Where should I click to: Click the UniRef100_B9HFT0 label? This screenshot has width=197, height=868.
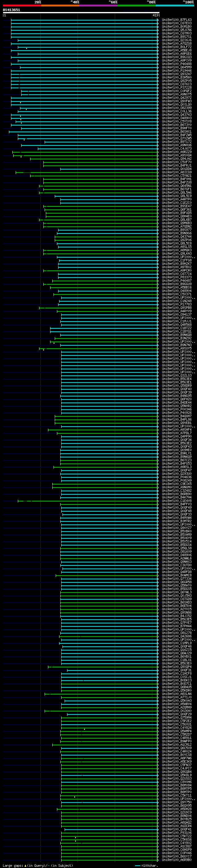coord(177,128)
